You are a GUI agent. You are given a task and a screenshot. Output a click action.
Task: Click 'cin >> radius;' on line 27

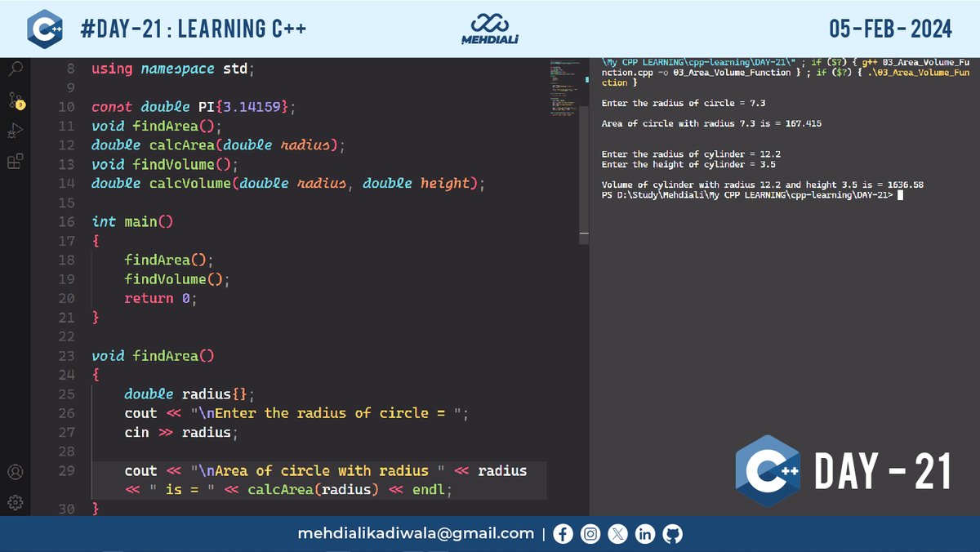coord(181,433)
